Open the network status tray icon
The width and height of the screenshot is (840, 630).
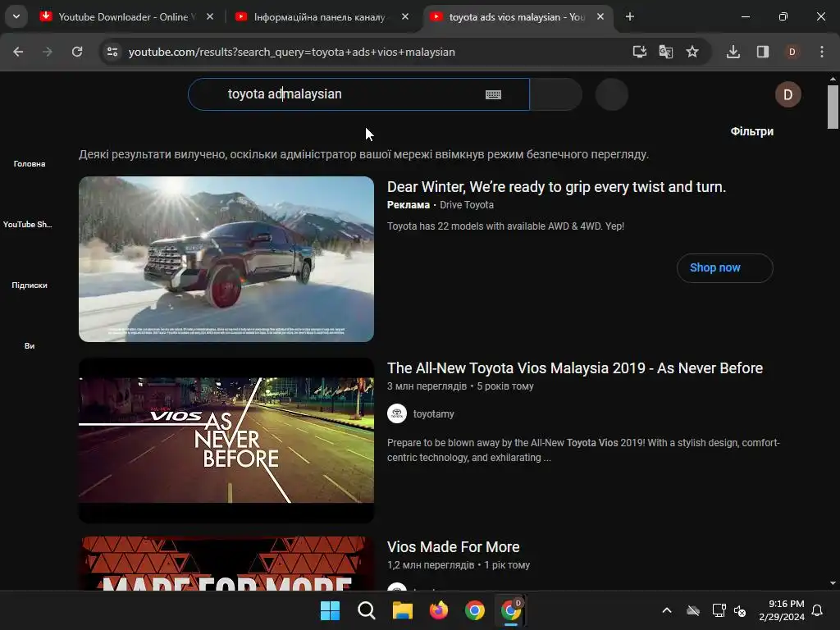(719, 610)
